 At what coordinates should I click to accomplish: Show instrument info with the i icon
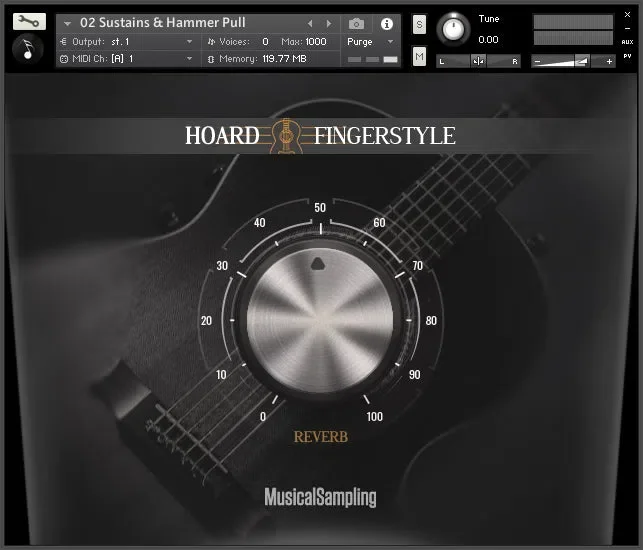[x=386, y=24]
